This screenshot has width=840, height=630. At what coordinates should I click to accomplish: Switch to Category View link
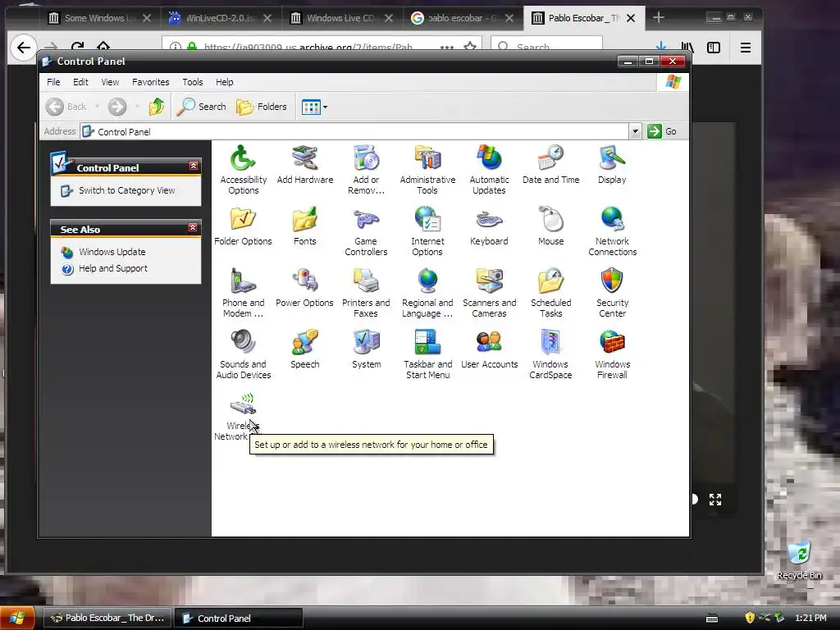[x=126, y=190]
